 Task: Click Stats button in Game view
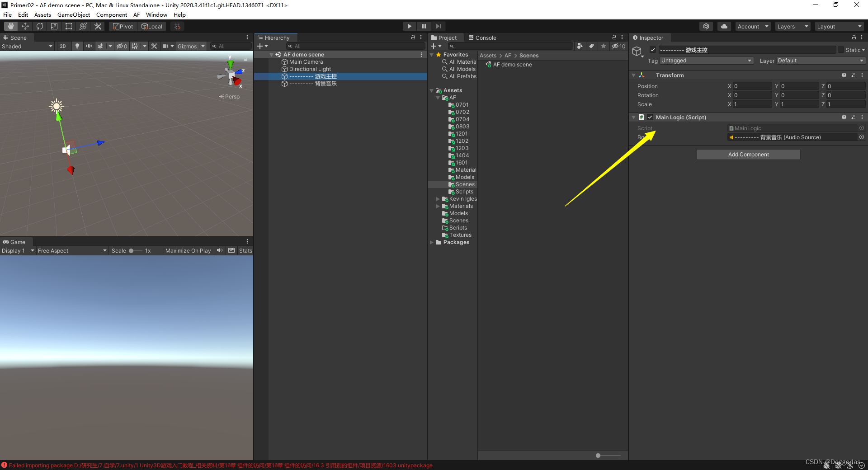245,251
